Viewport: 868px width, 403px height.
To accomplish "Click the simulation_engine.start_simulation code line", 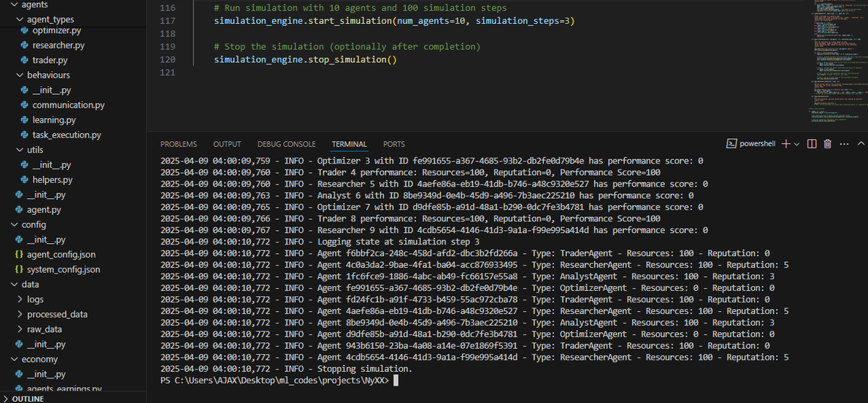I will pos(394,21).
